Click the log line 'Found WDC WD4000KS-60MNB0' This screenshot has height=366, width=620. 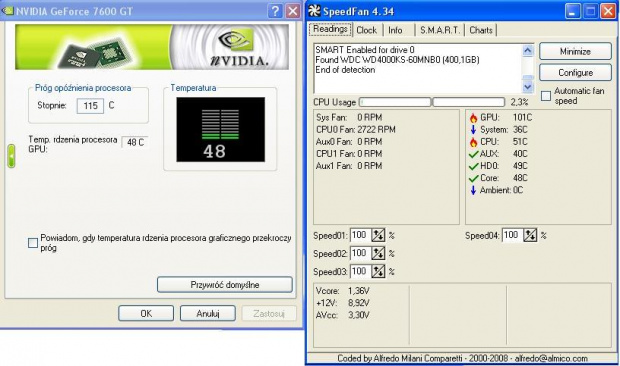[x=397, y=60]
